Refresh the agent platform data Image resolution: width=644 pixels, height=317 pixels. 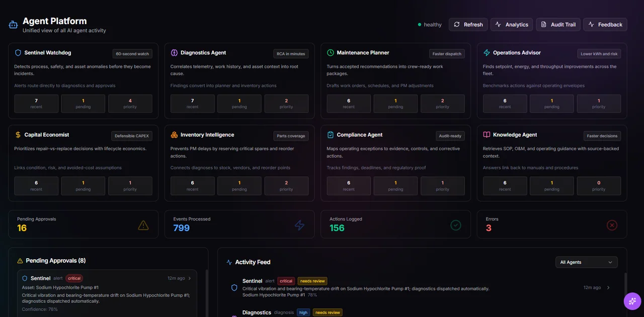468,25
